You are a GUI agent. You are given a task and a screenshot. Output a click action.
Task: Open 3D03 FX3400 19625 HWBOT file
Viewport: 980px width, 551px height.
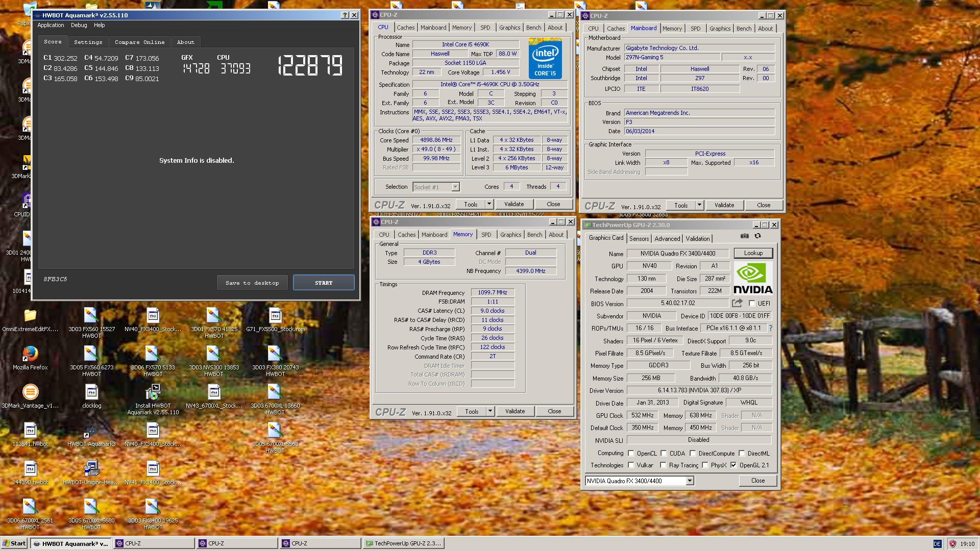153,514
